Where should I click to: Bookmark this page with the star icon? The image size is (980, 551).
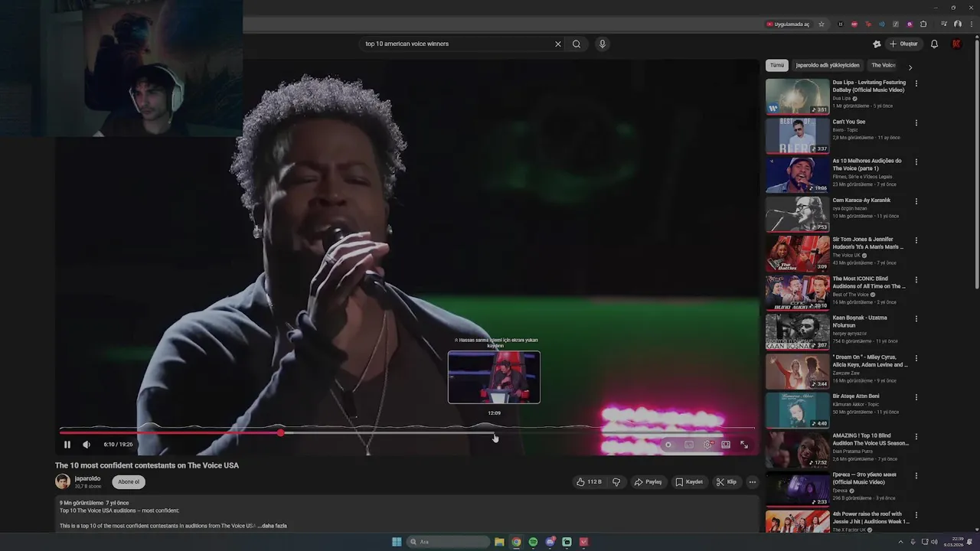pos(822,24)
